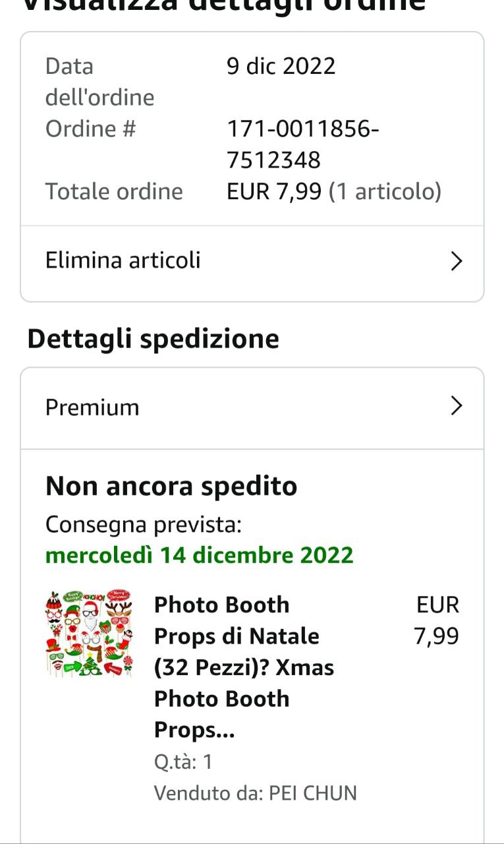The height and width of the screenshot is (844, 504).
Task: Select the order number 171-0011856-7512348
Action: (x=302, y=144)
